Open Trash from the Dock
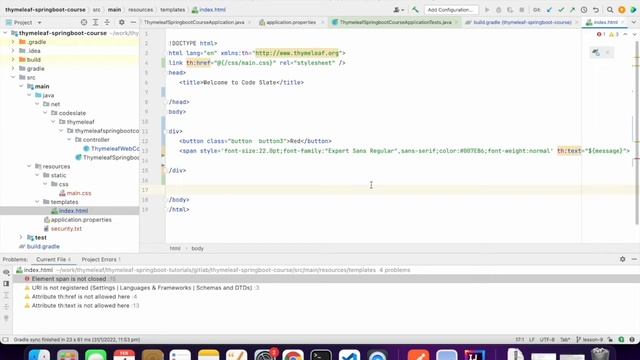This screenshot has width=640, height=360. [x=600, y=354]
